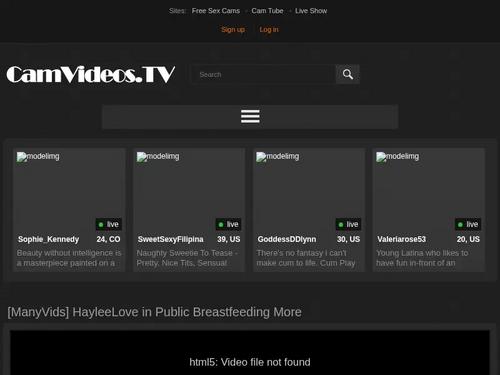Click the '24, CO' age and country text
500x375 pixels.
tap(108, 239)
